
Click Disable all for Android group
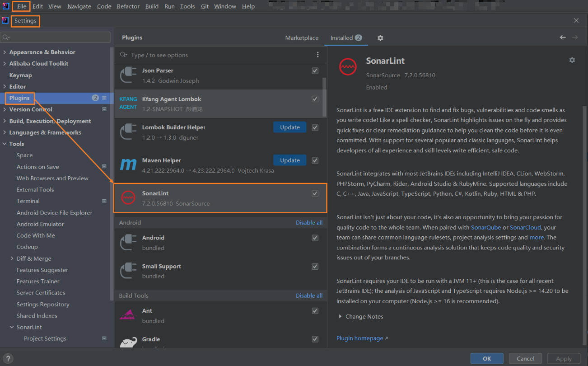point(309,222)
